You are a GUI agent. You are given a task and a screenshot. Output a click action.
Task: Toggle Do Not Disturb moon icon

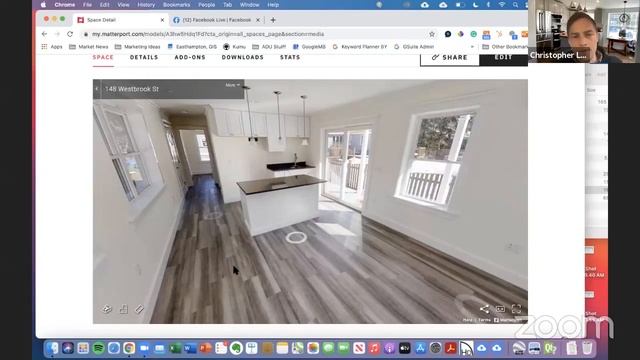click(x=476, y=5)
